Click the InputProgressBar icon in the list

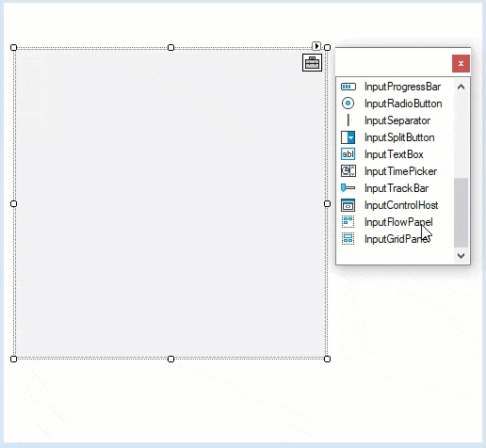[x=348, y=87]
